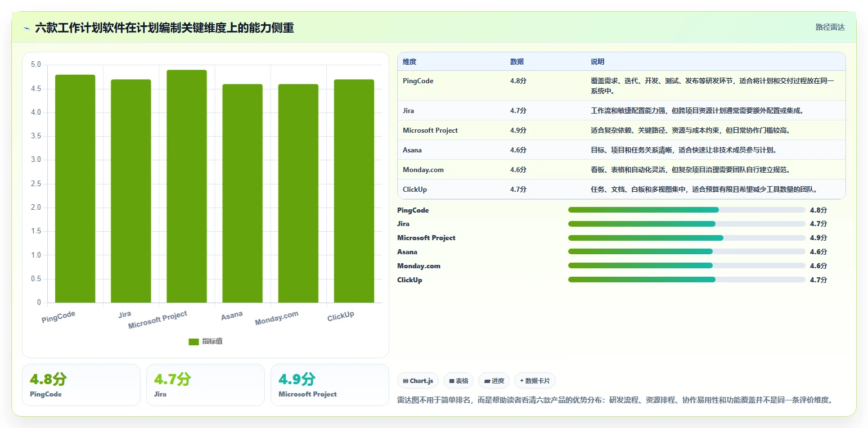Click the 维度 column header in the table
Viewport: 868px width, 428px height.
coord(410,62)
